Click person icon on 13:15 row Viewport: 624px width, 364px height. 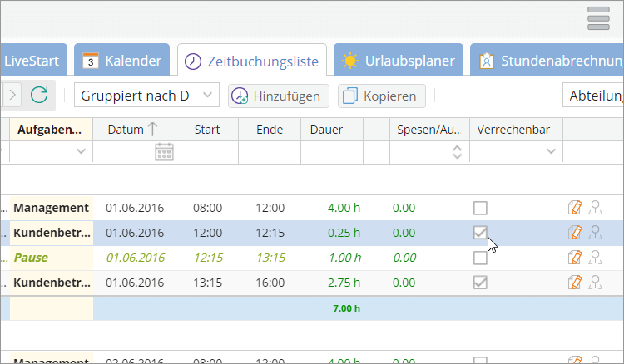point(595,283)
